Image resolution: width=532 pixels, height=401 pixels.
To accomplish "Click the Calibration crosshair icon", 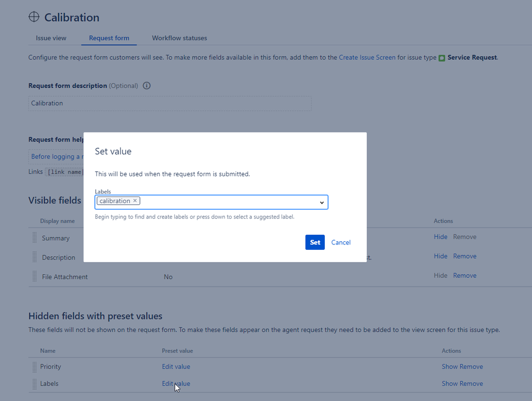I will [x=34, y=17].
